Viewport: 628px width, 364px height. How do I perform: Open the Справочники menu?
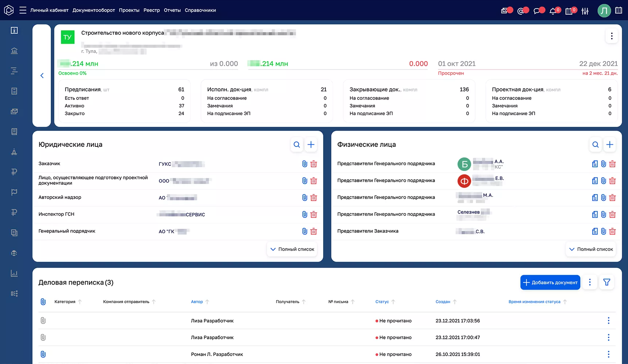(x=200, y=10)
